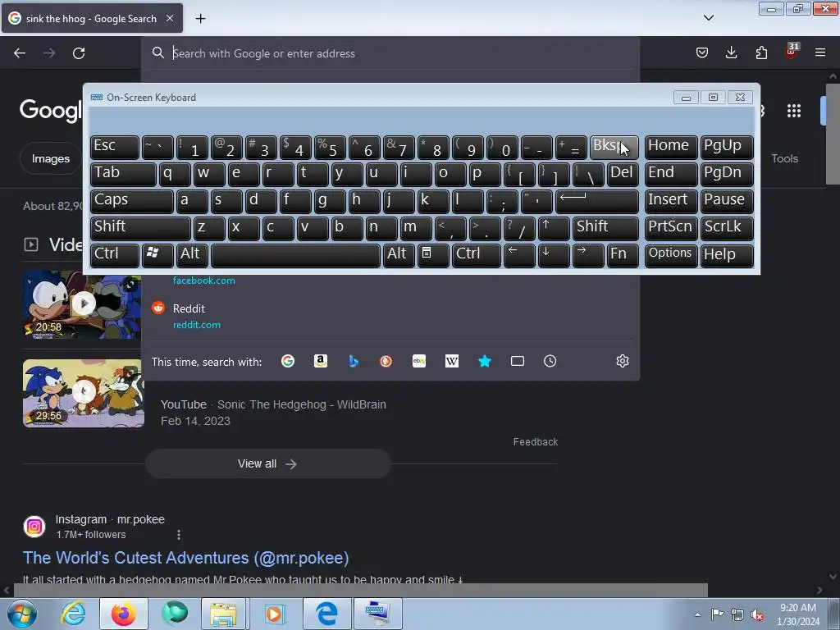Search this time with Bing
The height and width of the screenshot is (630, 840).
point(353,361)
